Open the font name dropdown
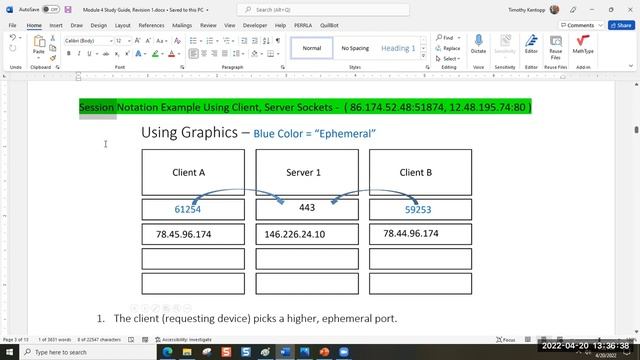640x360 pixels. click(x=111, y=41)
